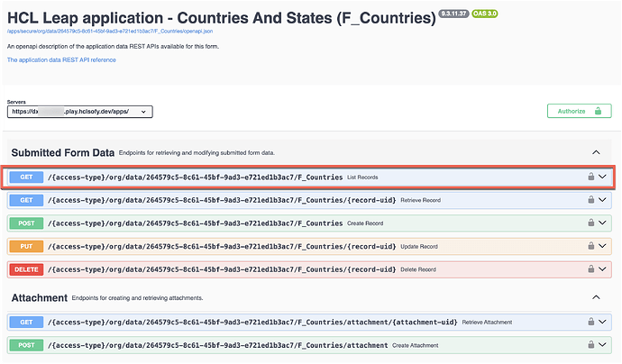
Task: Click the lock icon on the Create Attachment row
Action: click(590, 344)
